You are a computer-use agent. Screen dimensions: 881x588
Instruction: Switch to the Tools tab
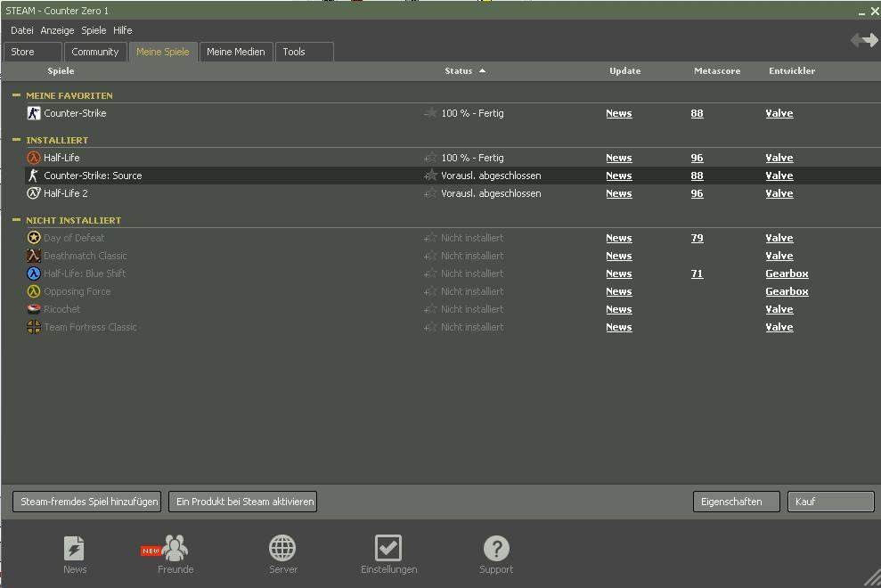click(304, 52)
